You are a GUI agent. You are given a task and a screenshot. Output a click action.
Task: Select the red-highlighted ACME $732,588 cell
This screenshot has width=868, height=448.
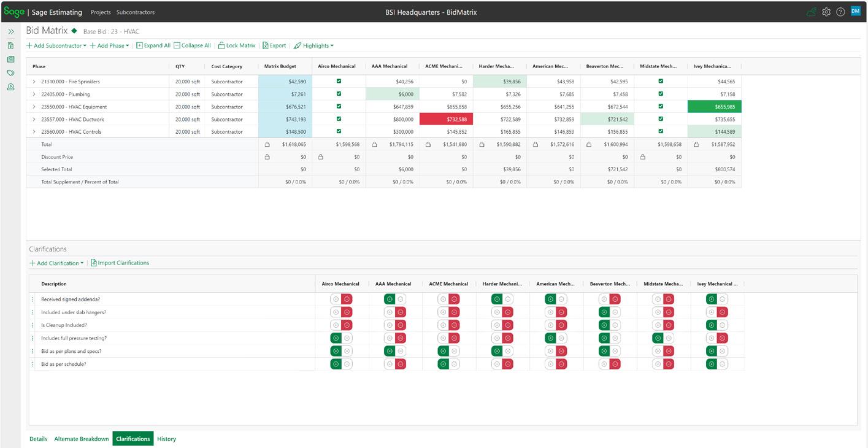coord(446,119)
